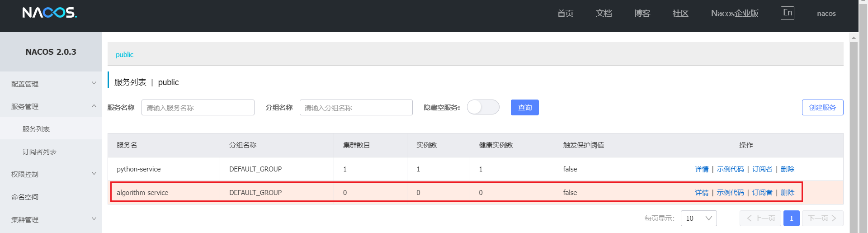This screenshot has height=233, width=868.
Task: Expand the 集群管理 sidebar menu
Action: coord(51,219)
